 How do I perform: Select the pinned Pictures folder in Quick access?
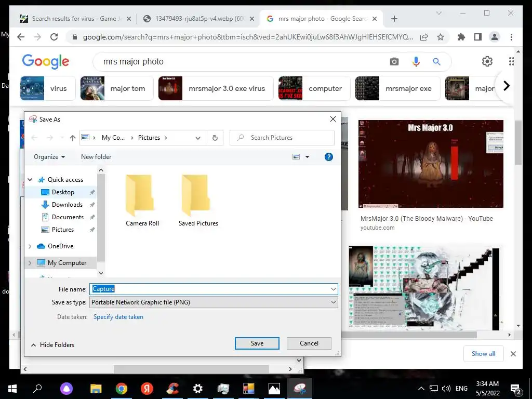(x=62, y=230)
